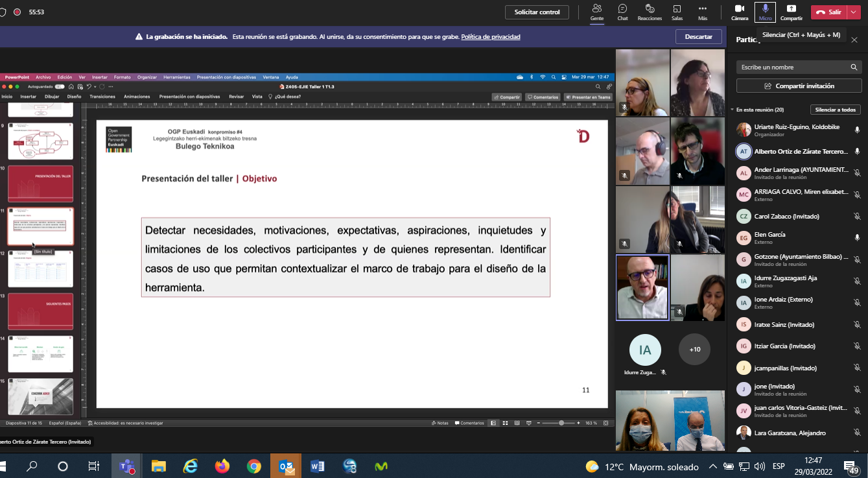Open the Política de privacidad link

[490, 37]
